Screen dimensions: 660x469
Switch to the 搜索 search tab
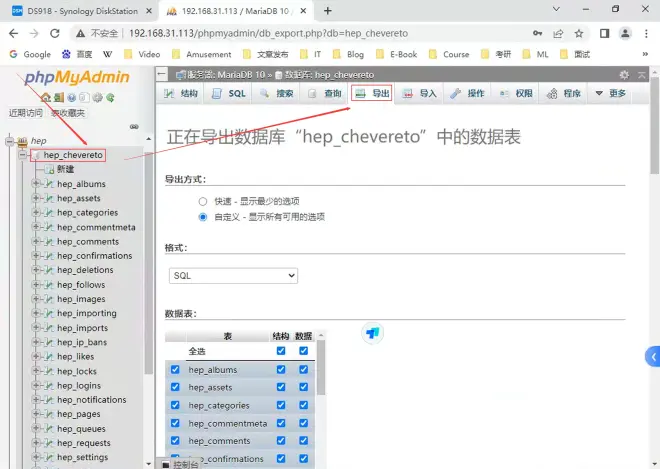tap(277, 93)
